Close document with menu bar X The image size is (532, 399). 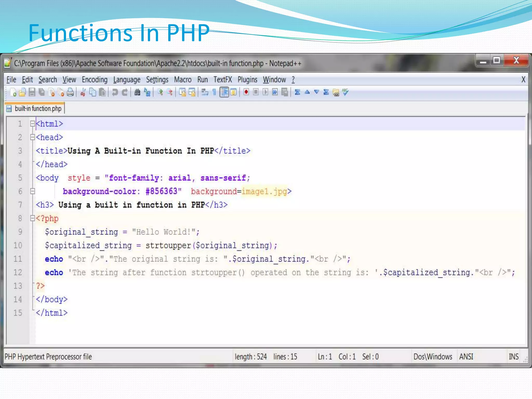coord(523,79)
